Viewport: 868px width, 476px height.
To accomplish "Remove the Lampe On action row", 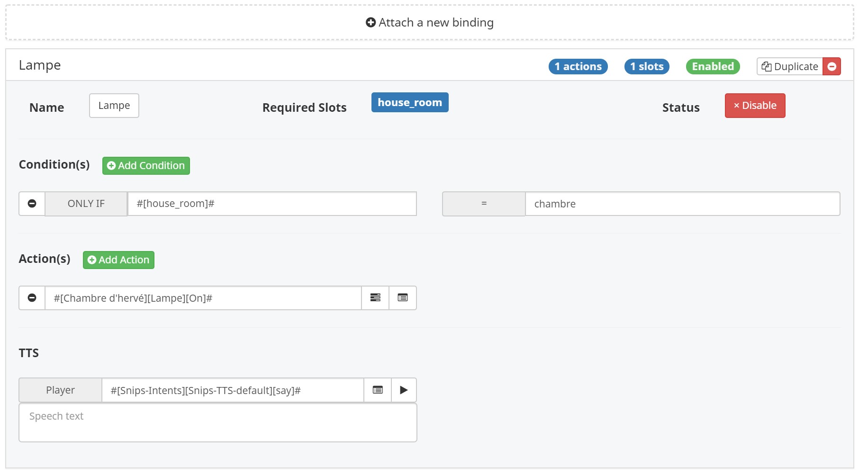I will 32,298.
